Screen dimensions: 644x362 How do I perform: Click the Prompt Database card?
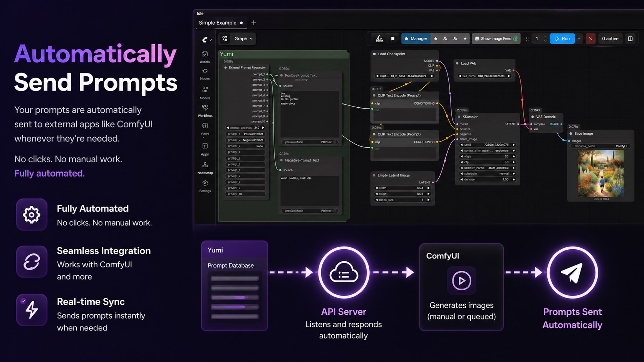(x=234, y=286)
